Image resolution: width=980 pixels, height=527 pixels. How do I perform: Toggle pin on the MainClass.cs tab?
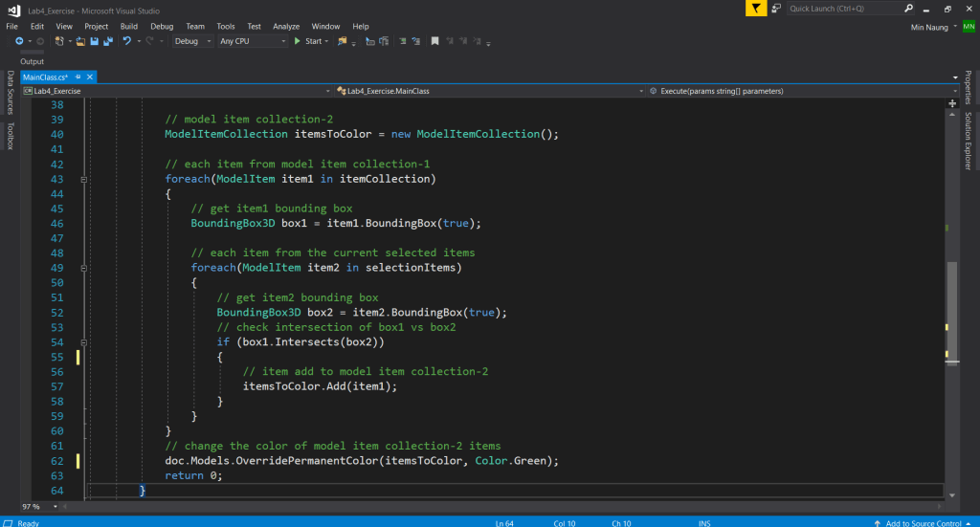point(78,77)
